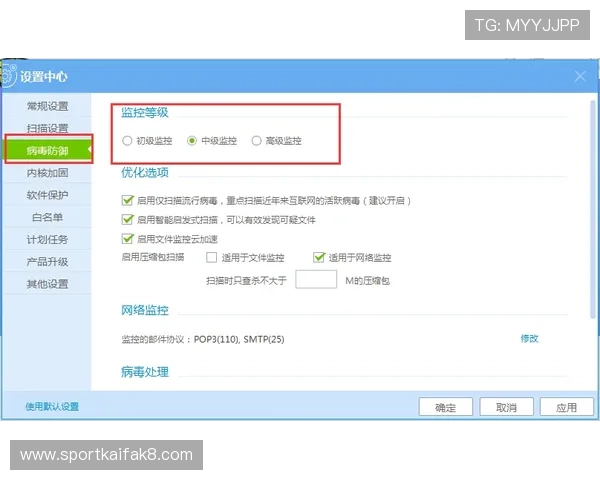Click 启用压缩包扫描 label
The width and height of the screenshot is (600, 480).
[153, 257]
